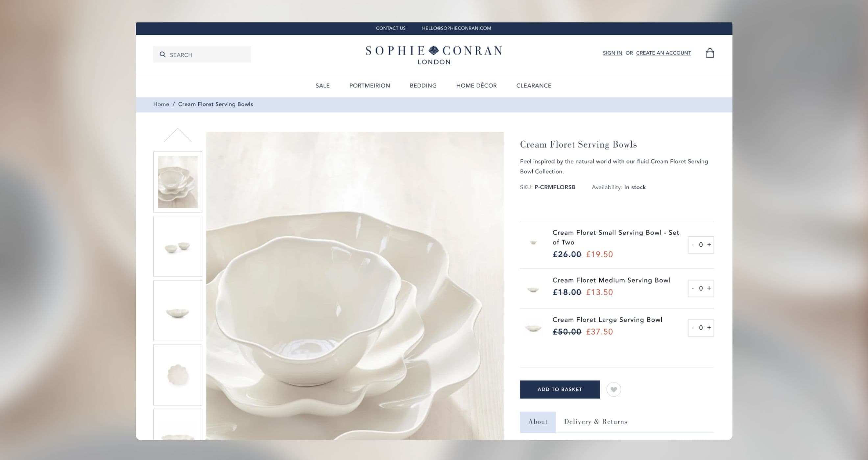Select the About tab
Image resolution: width=868 pixels, height=460 pixels.
pos(538,422)
